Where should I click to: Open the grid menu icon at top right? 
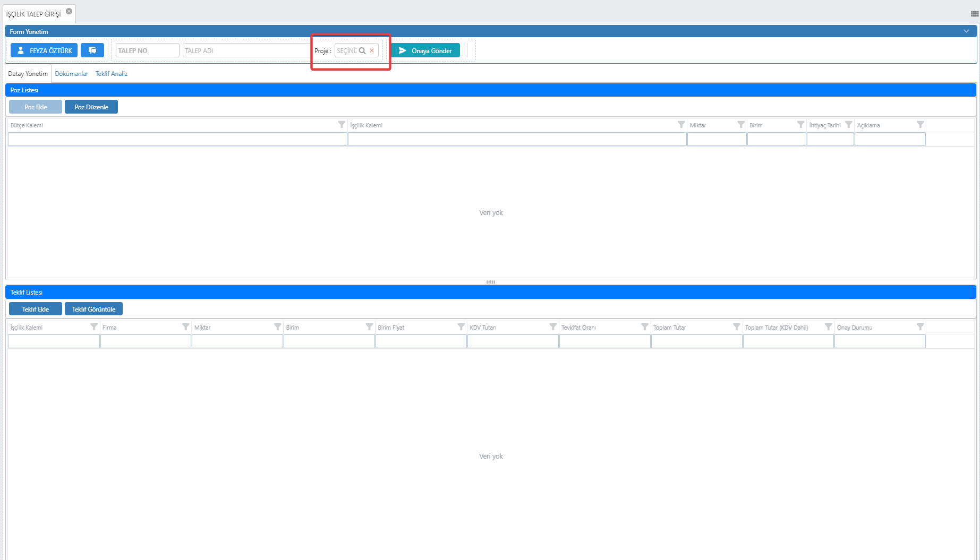point(974,14)
